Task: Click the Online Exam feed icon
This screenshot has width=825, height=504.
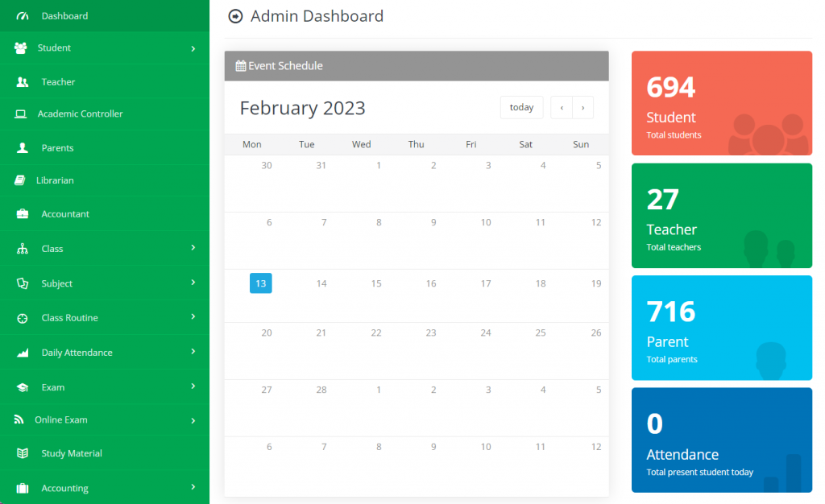Action: pyautogui.click(x=19, y=419)
